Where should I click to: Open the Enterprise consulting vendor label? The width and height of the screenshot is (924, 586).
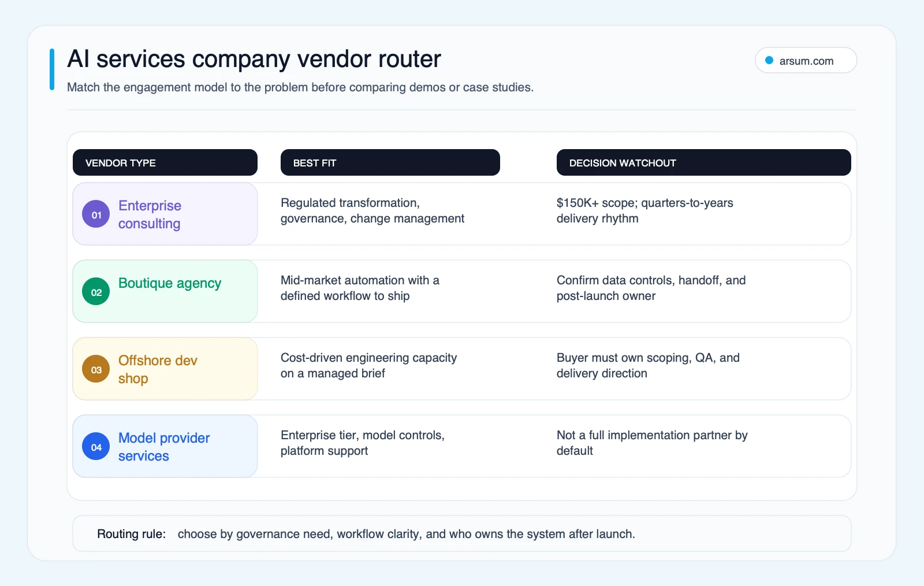pyautogui.click(x=150, y=214)
